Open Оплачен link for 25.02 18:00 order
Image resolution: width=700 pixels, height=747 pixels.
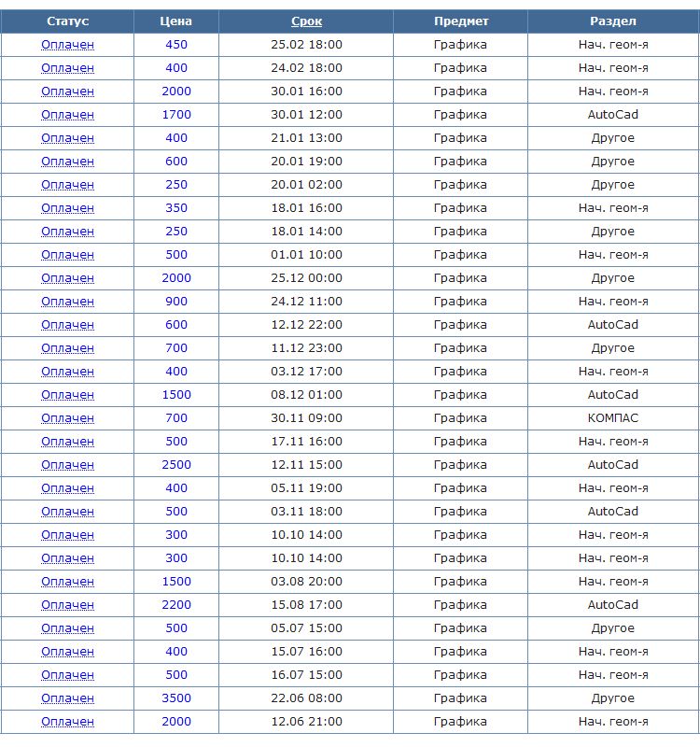click(67, 45)
